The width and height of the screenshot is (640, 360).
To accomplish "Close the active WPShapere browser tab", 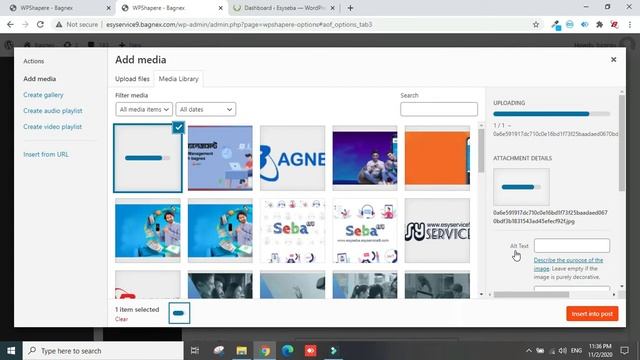I will (x=220, y=8).
